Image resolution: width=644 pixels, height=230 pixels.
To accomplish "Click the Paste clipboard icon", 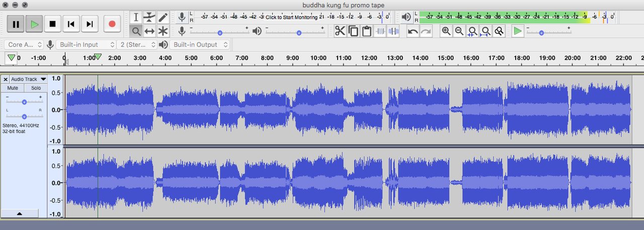I will [x=367, y=31].
